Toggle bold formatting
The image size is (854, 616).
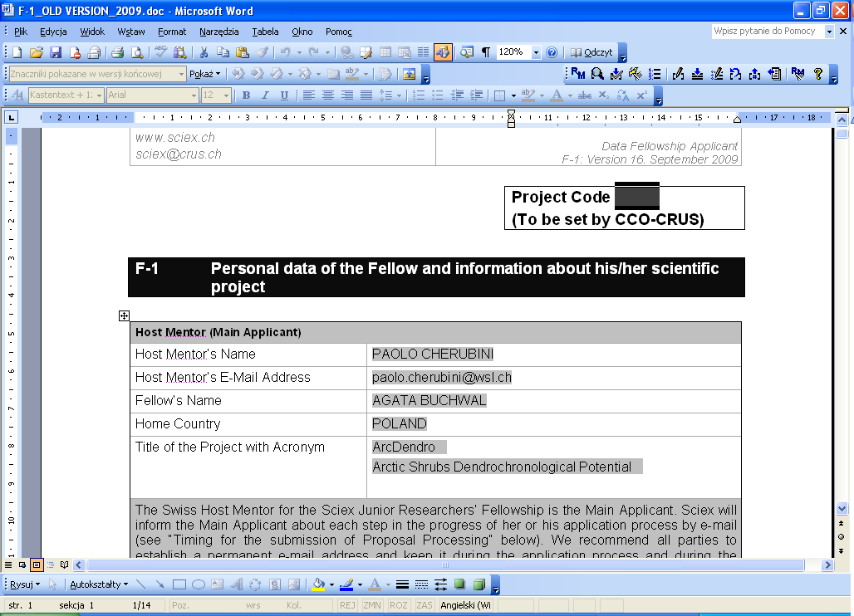point(246,95)
